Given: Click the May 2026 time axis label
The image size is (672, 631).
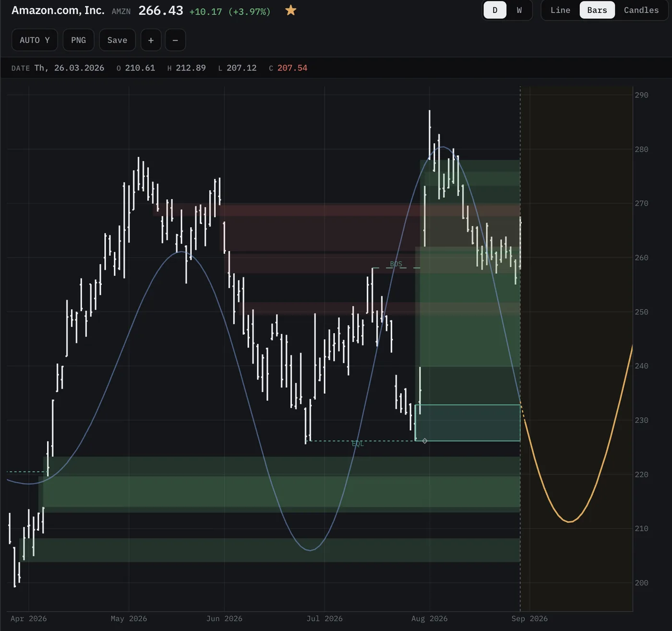Looking at the screenshot, I should pyautogui.click(x=129, y=619).
